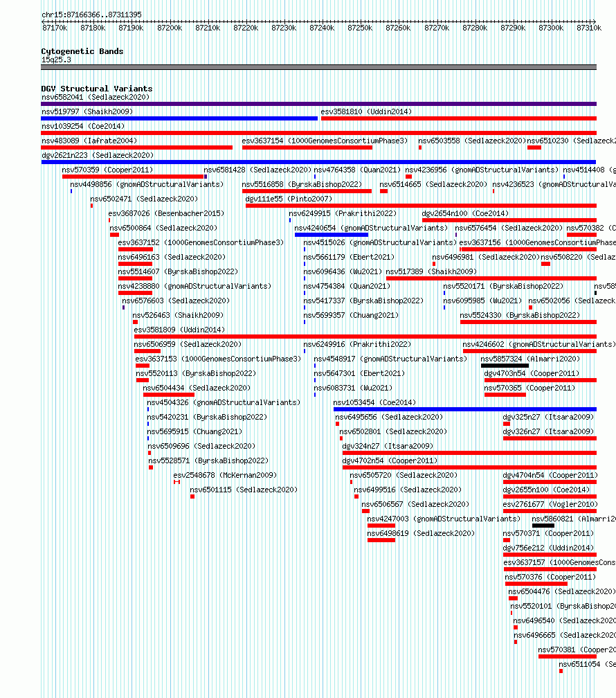This screenshot has height=698, width=616.
Task: Select nsv6083731 (Wu2021) label
Action: click(x=353, y=388)
